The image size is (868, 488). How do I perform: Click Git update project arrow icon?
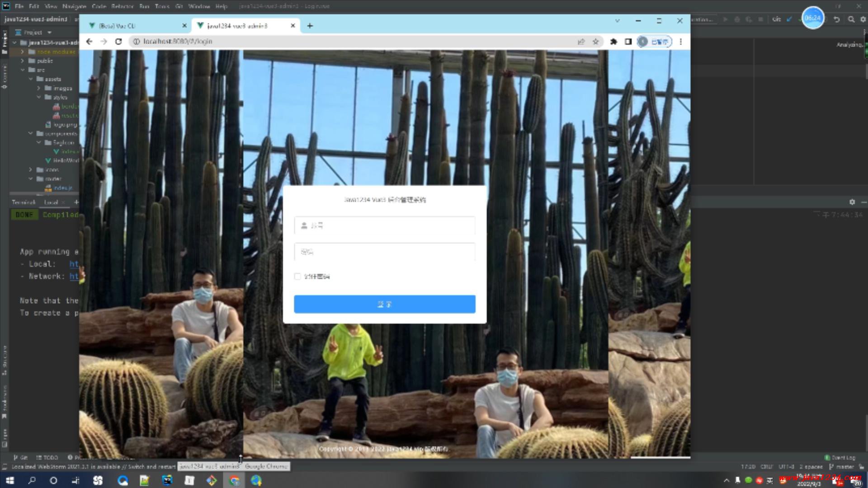(789, 19)
